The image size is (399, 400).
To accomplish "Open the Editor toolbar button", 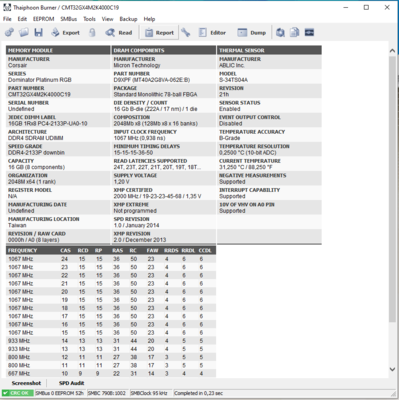I will [212, 32].
